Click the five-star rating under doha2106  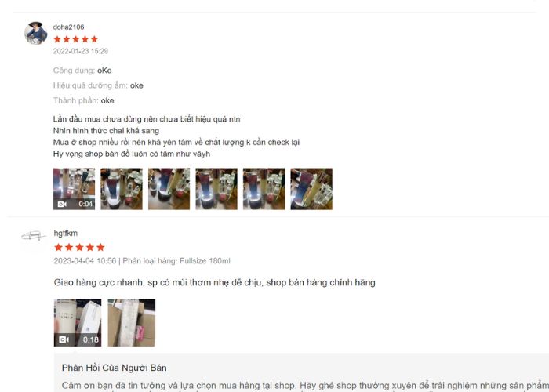(x=76, y=39)
